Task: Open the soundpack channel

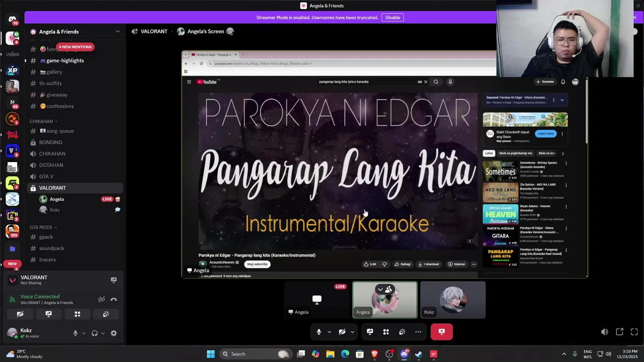Action: [74, 248]
